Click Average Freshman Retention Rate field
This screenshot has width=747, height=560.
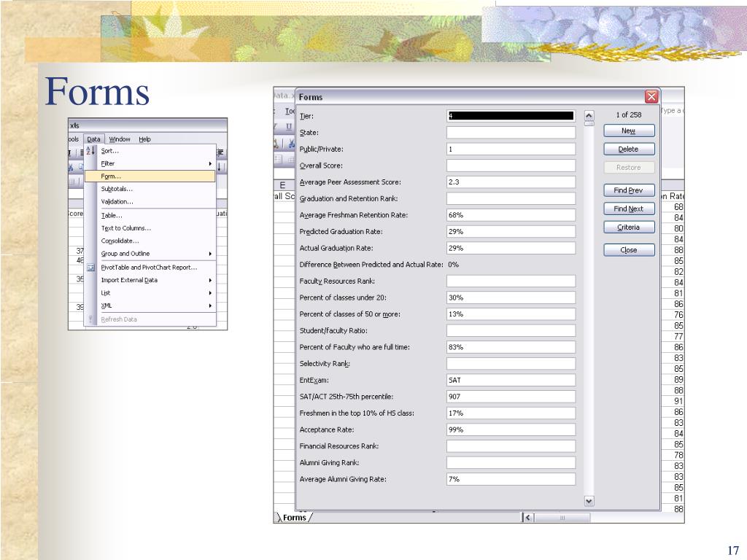[x=511, y=215]
